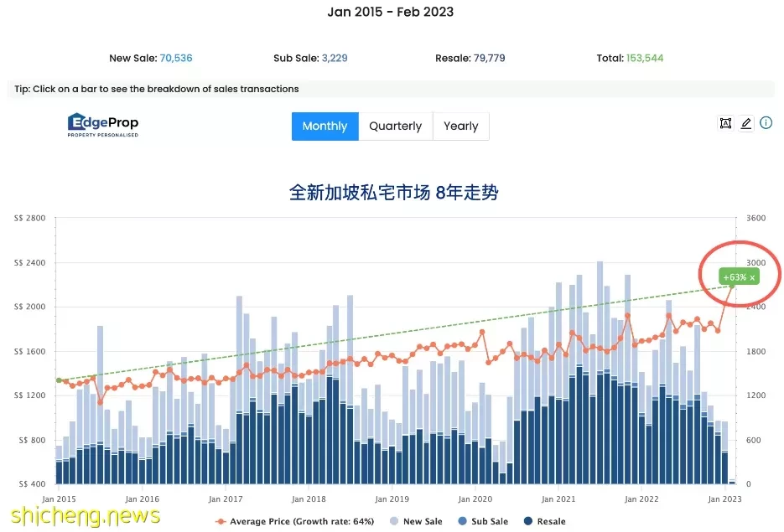Click the EdgeProp logo
The height and width of the screenshot is (532, 784).
tap(103, 125)
